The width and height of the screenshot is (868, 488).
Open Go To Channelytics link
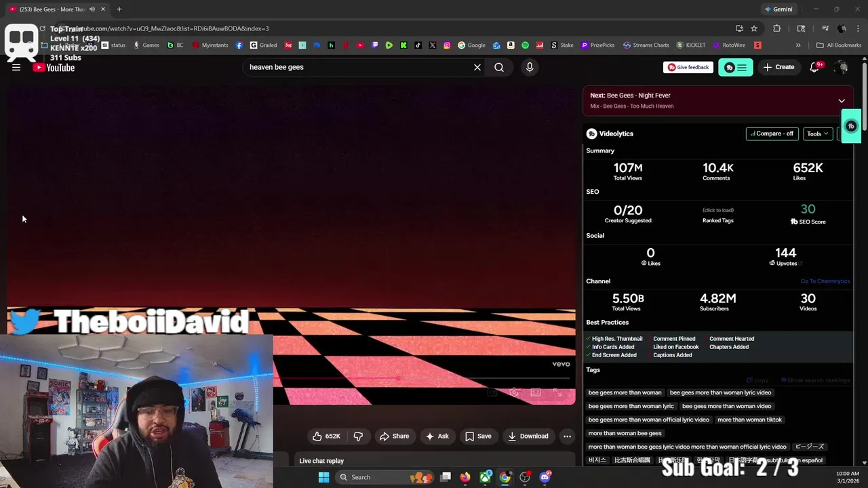pos(825,281)
